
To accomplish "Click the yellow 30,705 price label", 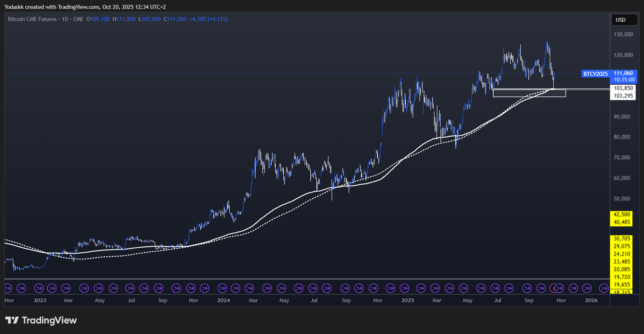I will tap(622, 239).
